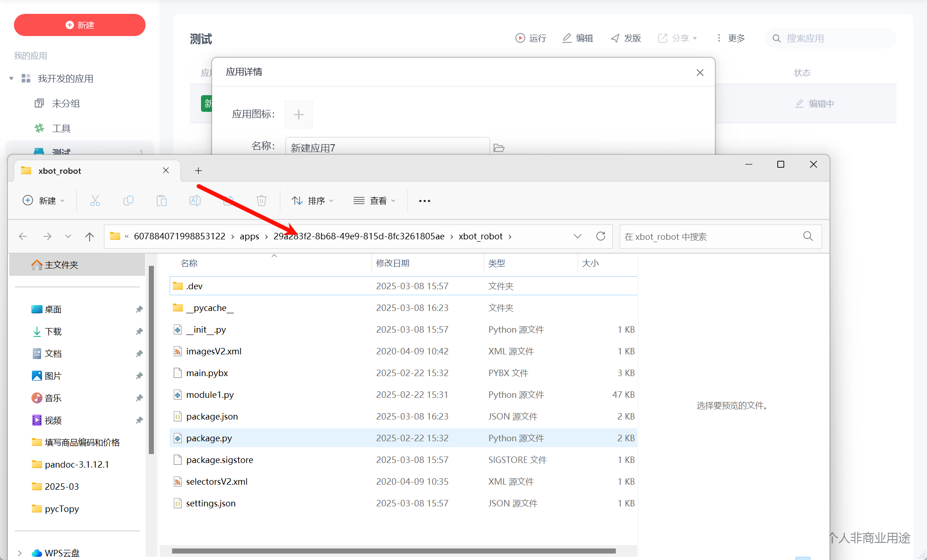Open the Sort (排序) dropdown
The height and width of the screenshot is (560, 927).
tap(312, 201)
